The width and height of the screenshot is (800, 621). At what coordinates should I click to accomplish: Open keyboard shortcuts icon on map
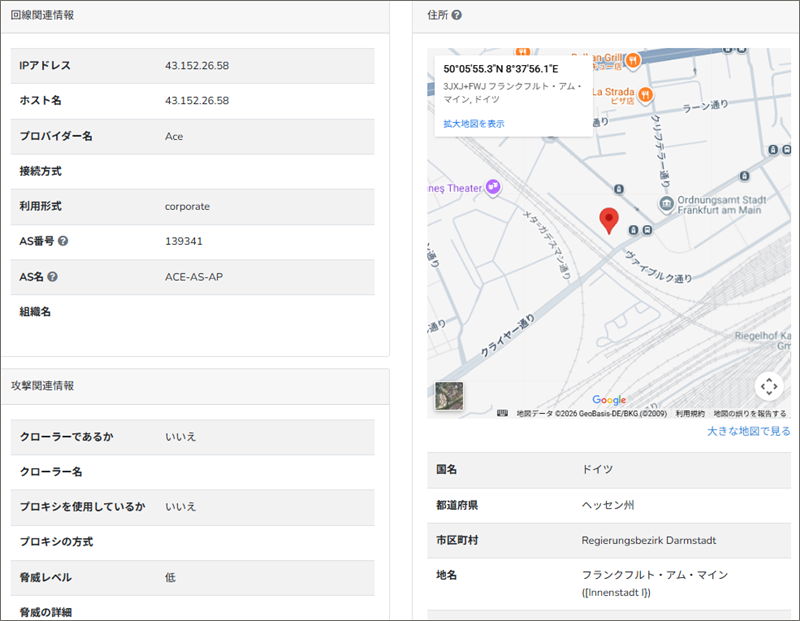click(x=502, y=413)
